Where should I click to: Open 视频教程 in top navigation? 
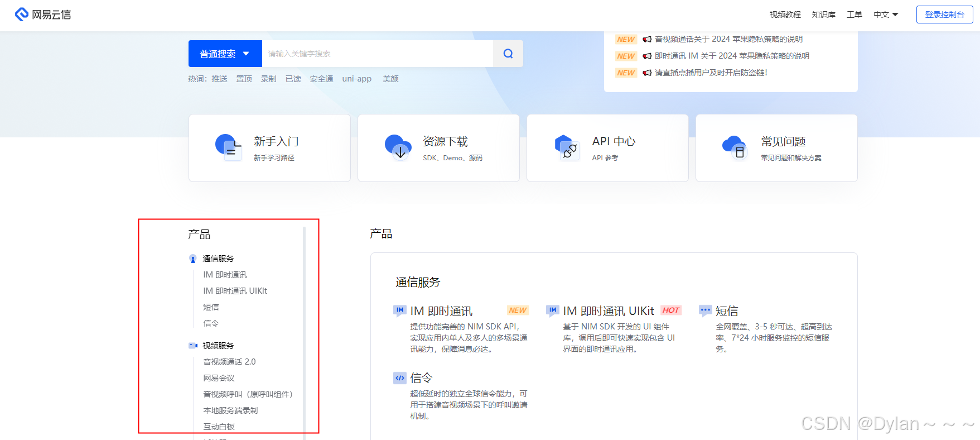pos(785,15)
